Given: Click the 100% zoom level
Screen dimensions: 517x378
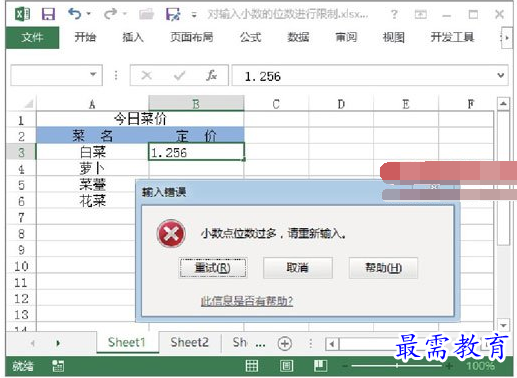Looking at the screenshot, I should pos(480,366).
